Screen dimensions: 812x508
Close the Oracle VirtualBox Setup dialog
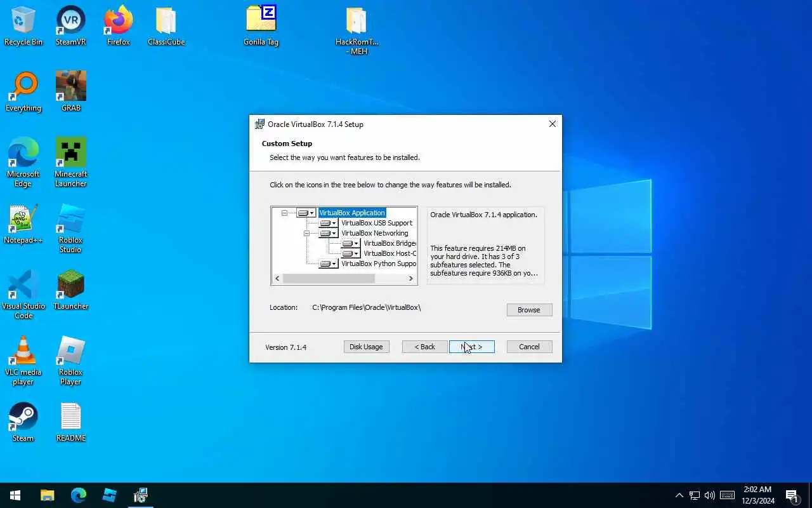tap(552, 124)
